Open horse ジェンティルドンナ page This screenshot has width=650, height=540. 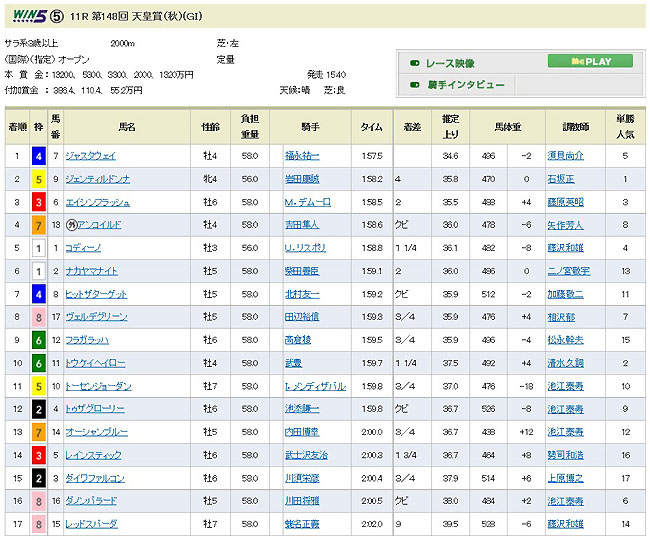[97, 179]
